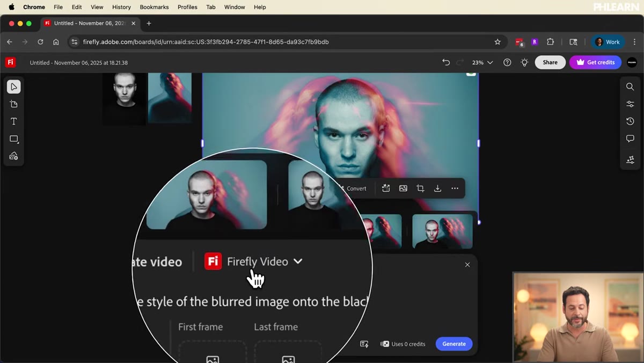Image resolution: width=644 pixels, height=363 pixels.
Task: Click the Share button
Action: [550, 62]
